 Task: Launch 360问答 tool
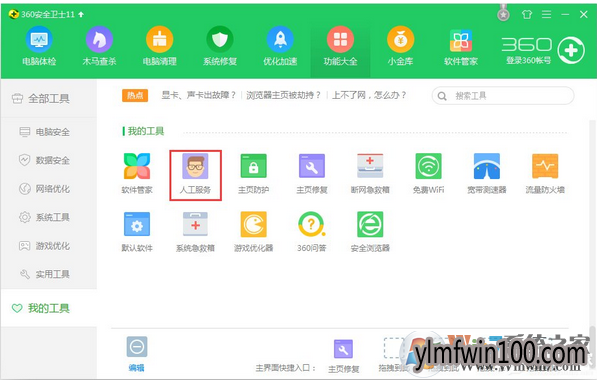(312, 232)
